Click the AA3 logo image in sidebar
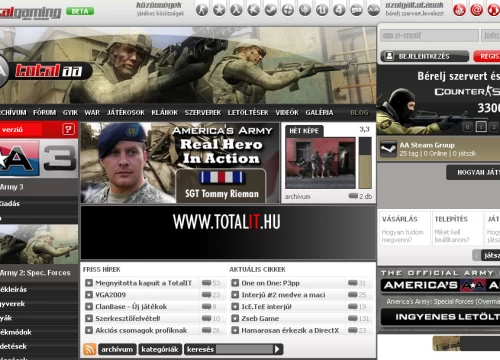 (x=38, y=158)
